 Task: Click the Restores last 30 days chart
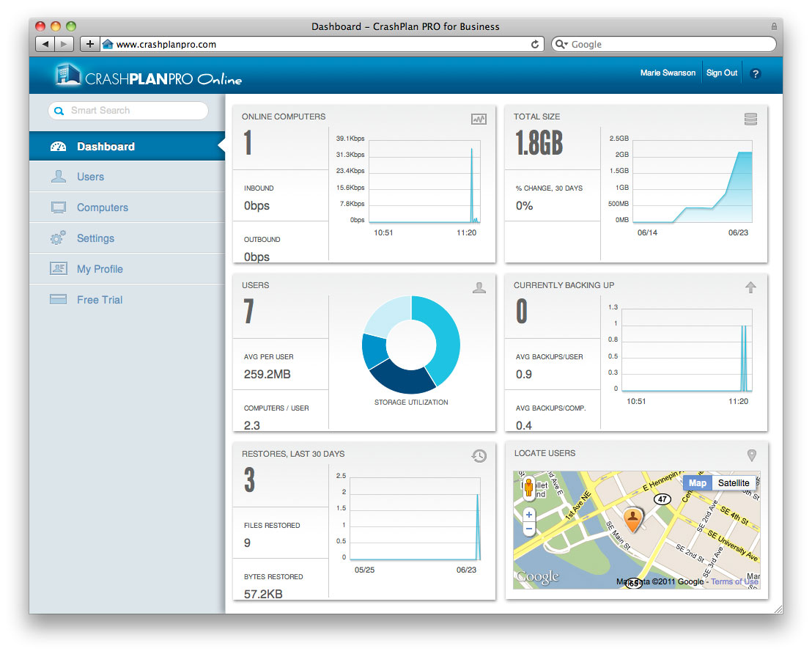(x=416, y=519)
